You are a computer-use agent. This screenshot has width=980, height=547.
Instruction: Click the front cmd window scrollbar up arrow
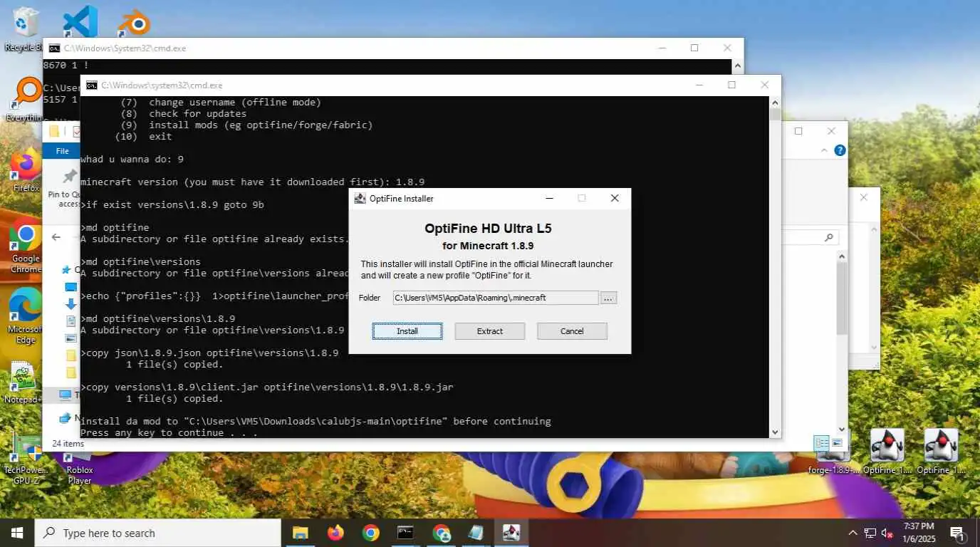pyautogui.click(x=775, y=103)
